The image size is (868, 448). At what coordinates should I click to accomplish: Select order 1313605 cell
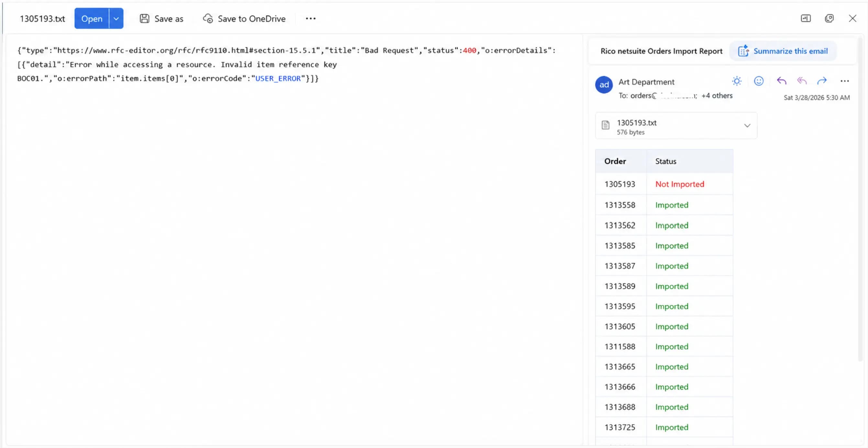(x=621, y=326)
